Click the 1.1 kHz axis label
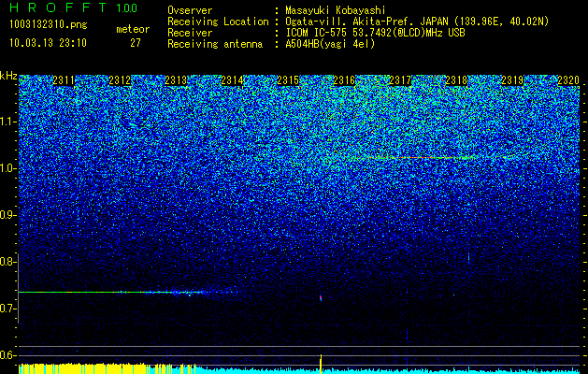Screen dimensions: 588x374 coord(8,122)
